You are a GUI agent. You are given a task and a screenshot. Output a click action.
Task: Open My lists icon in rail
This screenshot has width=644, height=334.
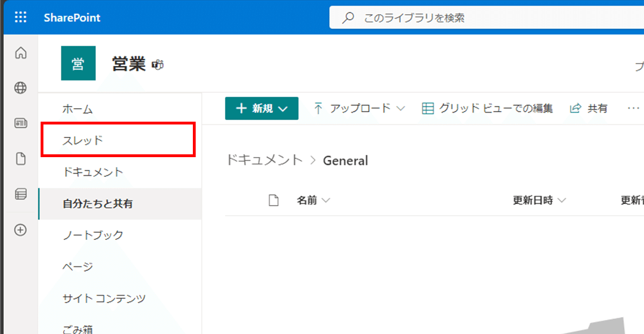click(21, 194)
